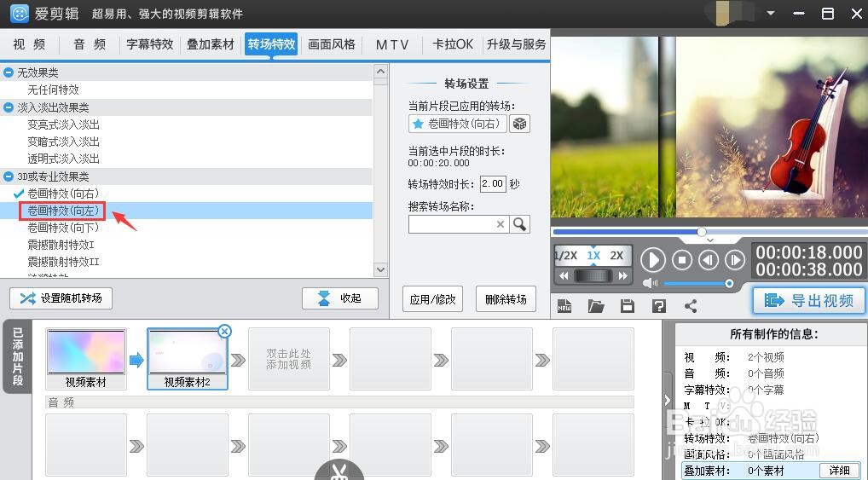Open the MTV tab
Image resolution: width=868 pixels, height=480 pixels.
pos(392,44)
